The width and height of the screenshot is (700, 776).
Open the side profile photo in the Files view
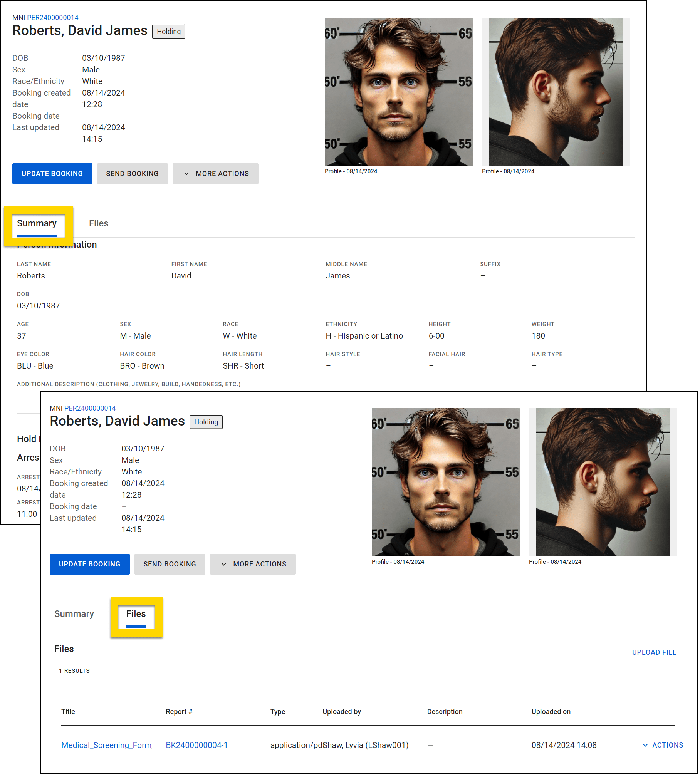[x=602, y=482]
